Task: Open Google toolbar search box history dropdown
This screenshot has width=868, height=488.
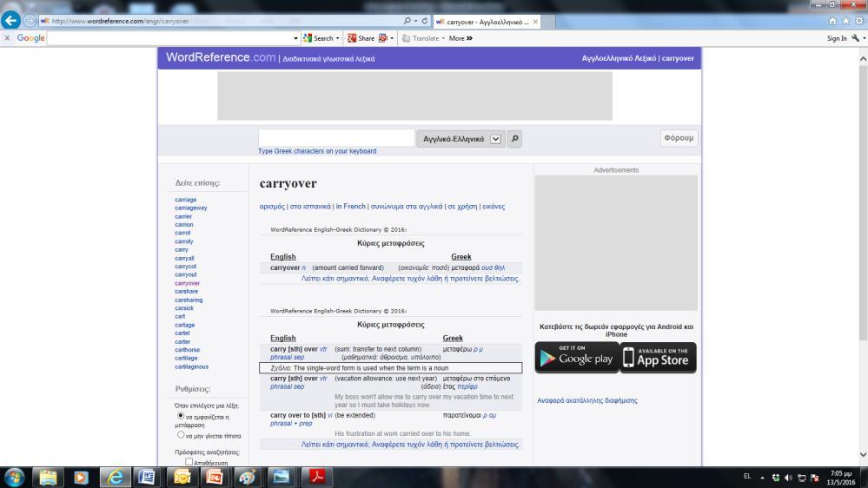Action: 295,38
